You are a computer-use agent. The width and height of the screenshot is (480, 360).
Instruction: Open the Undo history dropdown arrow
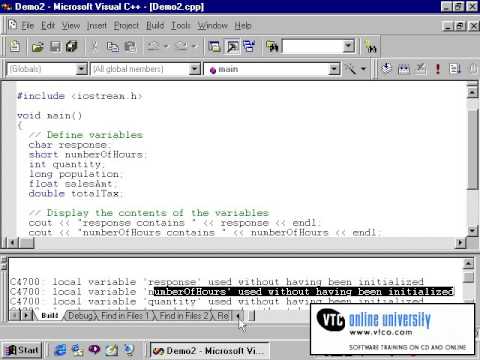pyautogui.click(x=166, y=46)
